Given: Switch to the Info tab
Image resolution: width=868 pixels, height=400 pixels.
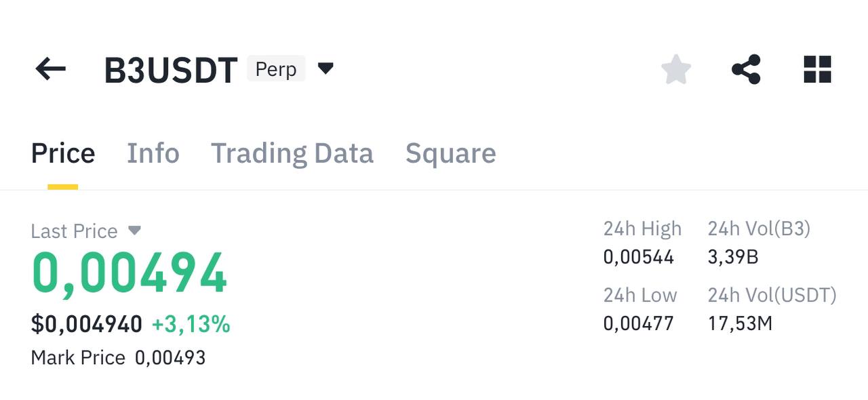Looking at the screenshot, I should [x=153, y=153].
